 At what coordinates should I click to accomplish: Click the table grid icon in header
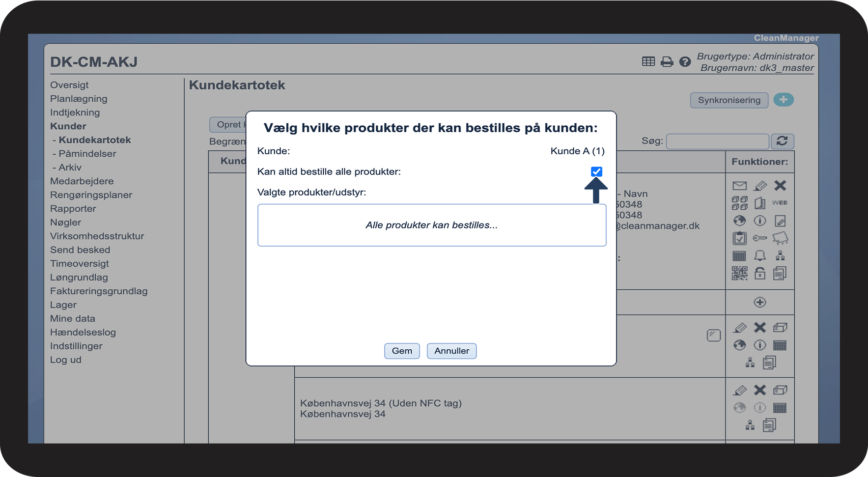[x=648, y=61]
